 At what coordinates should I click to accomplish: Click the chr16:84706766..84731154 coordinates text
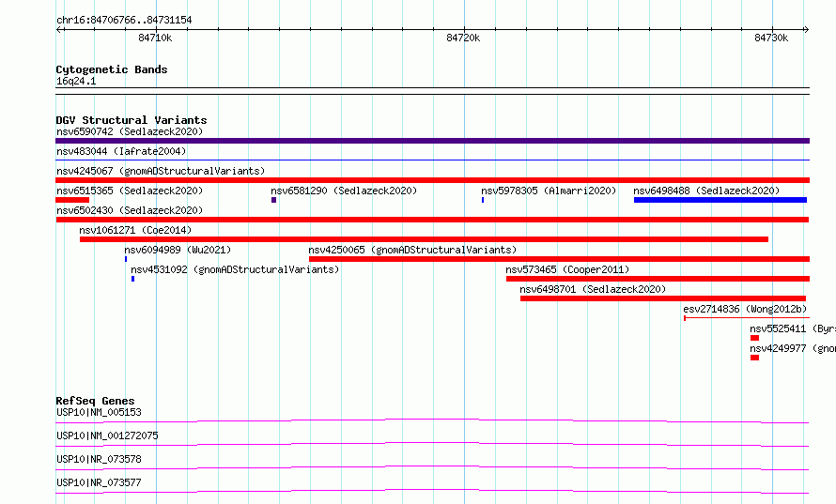[124, 20]
